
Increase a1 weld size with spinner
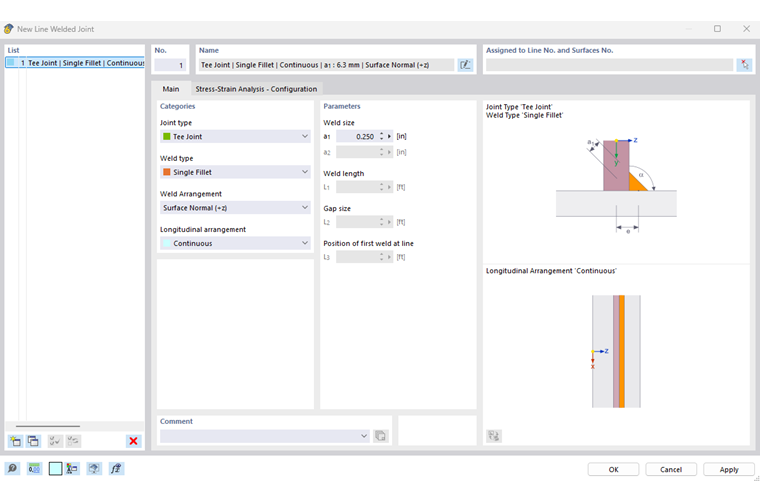pyautogui.click(x=381, y=134)
